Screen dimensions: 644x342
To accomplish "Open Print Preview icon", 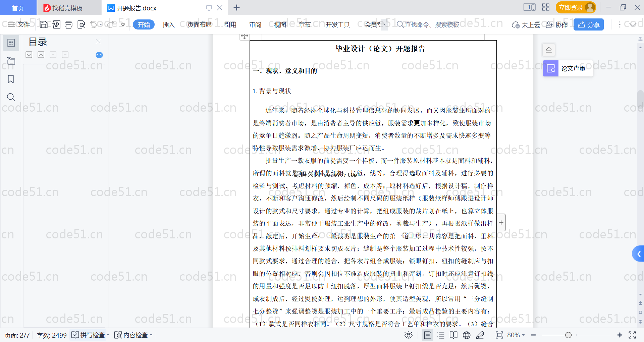I will pos(81,24).
